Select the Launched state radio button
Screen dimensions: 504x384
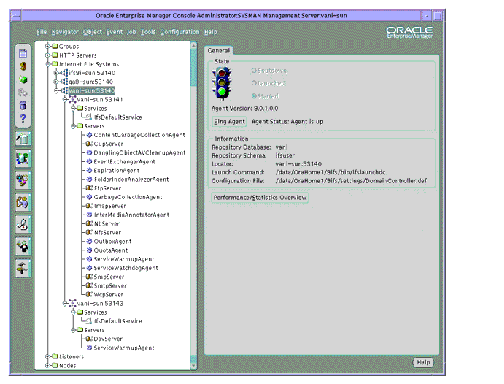[x=254, y=83]
